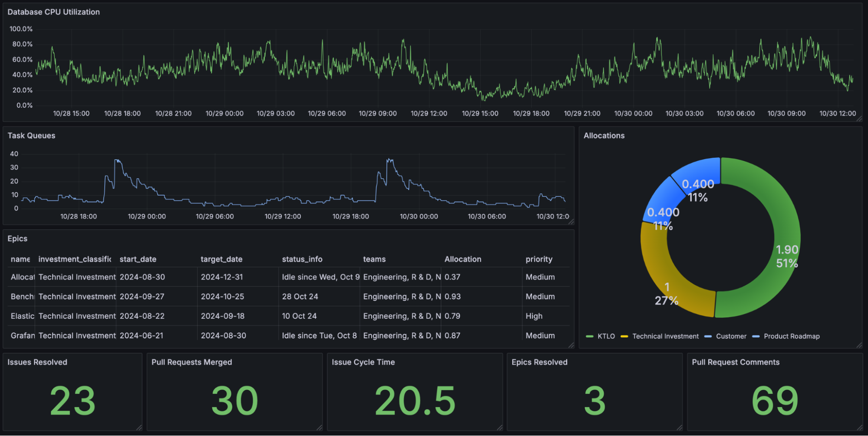Image resolution: width=868 pixels, height=436 pixels.
Task: Click the Issues Resolved panel title
Action: (x=37, y=362)
